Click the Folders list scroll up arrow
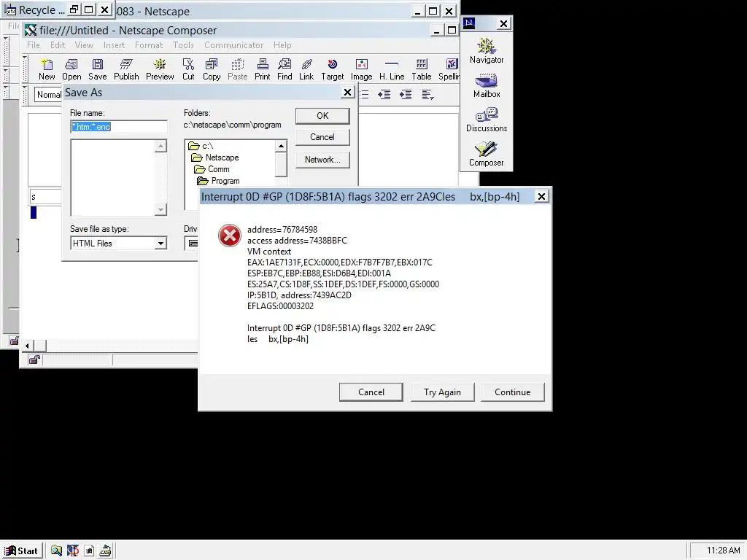Image resolution: width=747 pixels, height=560 pixels. point(281,146)
